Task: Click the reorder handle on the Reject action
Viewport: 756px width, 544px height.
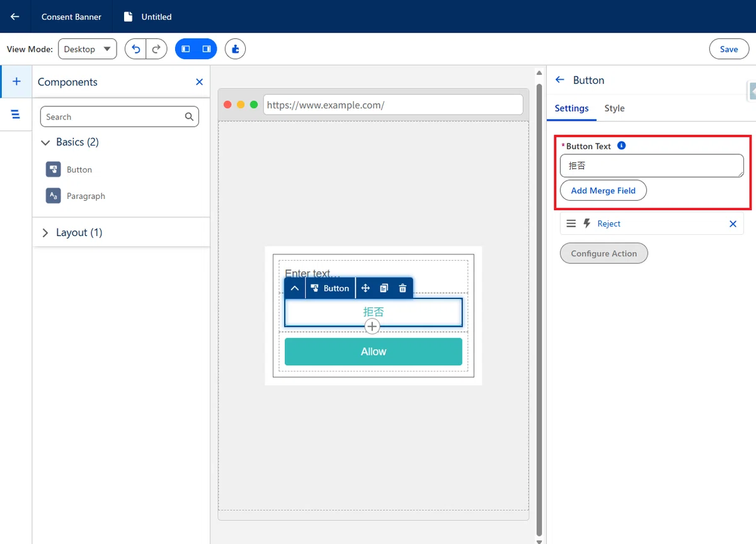Action: coord(571,224)
